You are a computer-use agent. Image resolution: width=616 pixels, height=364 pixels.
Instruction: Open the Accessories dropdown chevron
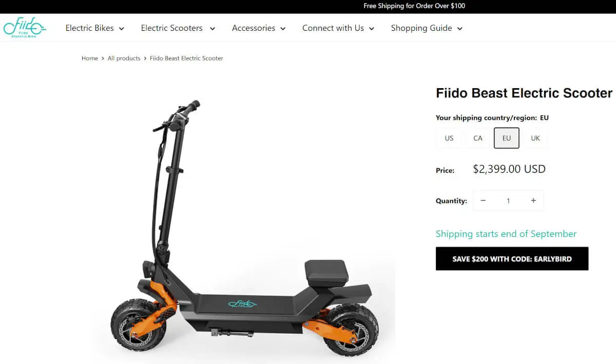point(283,29)
